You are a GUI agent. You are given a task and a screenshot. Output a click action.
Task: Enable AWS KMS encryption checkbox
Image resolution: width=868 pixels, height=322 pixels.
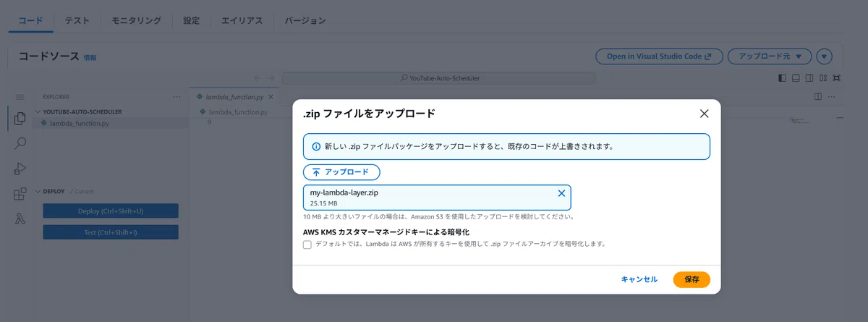point(307,245)
